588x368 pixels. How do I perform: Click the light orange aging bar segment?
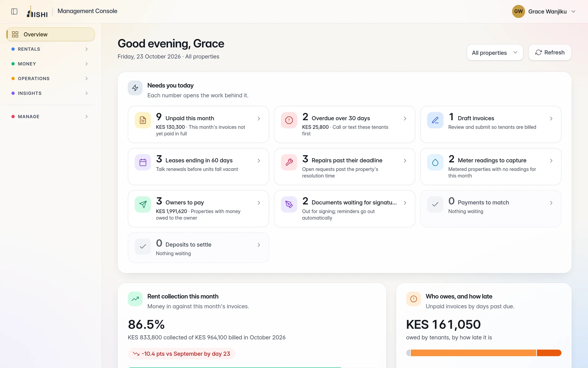click(473, 353)
